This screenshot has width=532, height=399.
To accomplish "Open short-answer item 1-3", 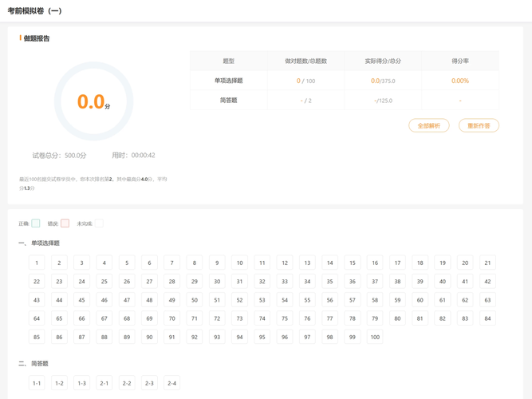I will 81,383.
